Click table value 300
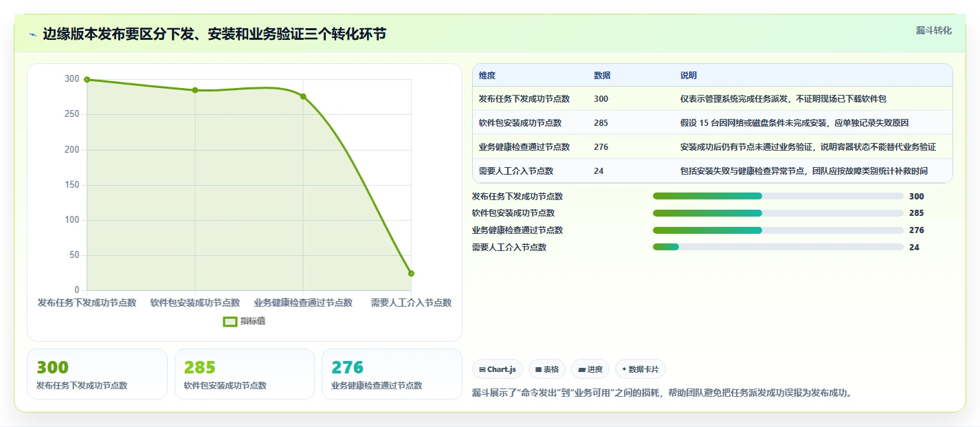 click(601, 99)
